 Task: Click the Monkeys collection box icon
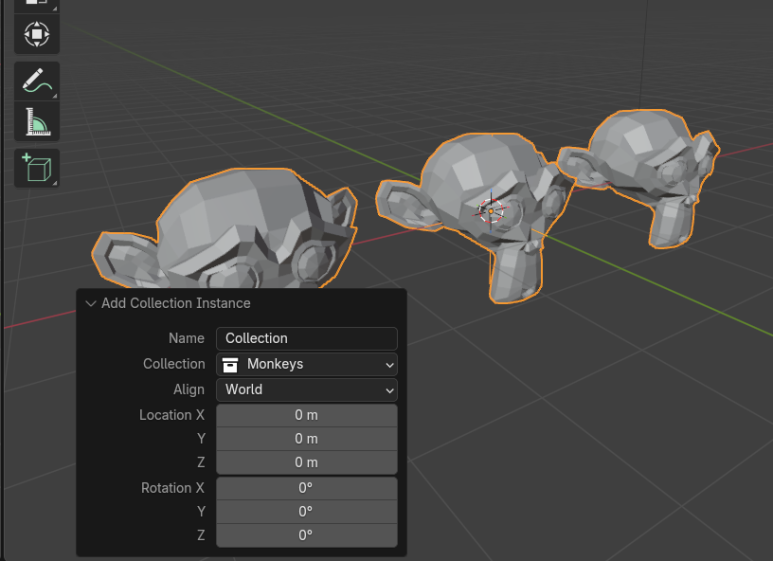pyautogui.click(x=230, y=365)
